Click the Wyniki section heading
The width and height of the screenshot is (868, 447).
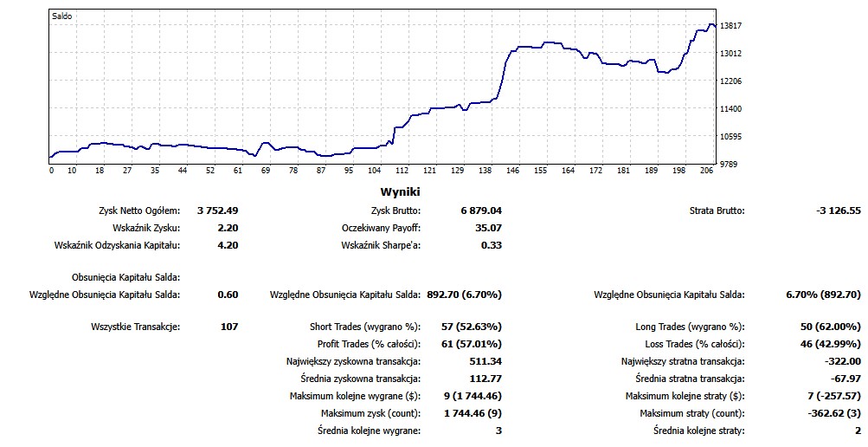[x=400, y=192]
